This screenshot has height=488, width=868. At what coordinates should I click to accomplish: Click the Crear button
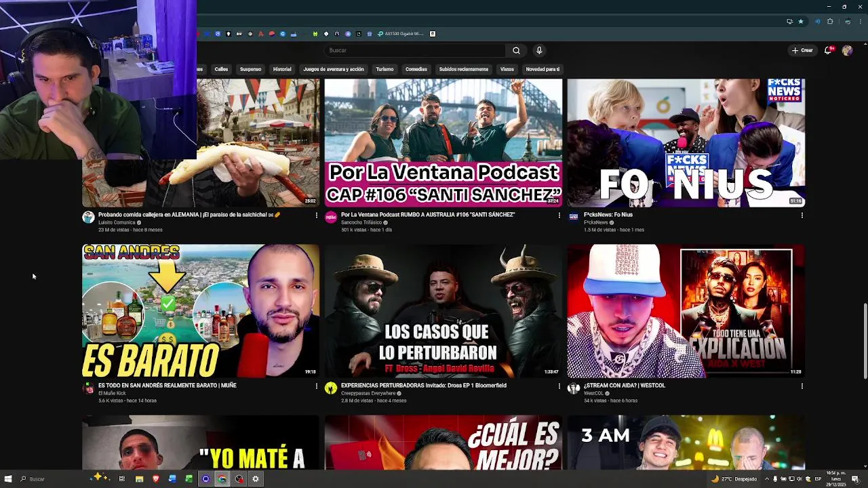pos(802,50)
